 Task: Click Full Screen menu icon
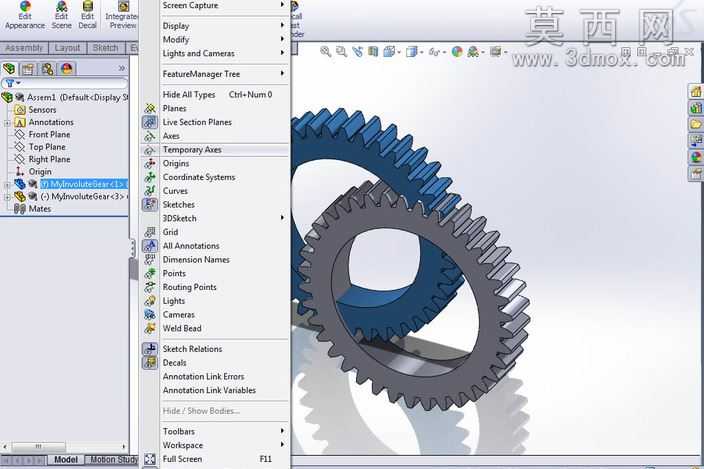point(150,459)
